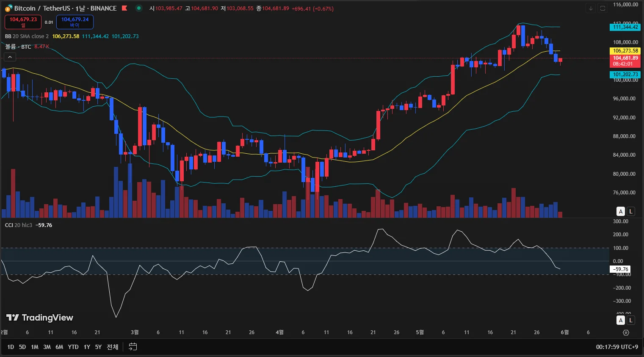Click the down-arrow button beside the fullscreen icon
Viewport: 644px width, 357px height.
point(591,8)
